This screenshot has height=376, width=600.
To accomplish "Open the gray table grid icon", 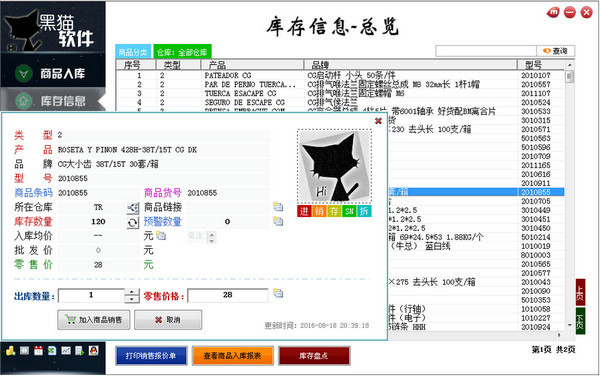I will tap(24, 350).
